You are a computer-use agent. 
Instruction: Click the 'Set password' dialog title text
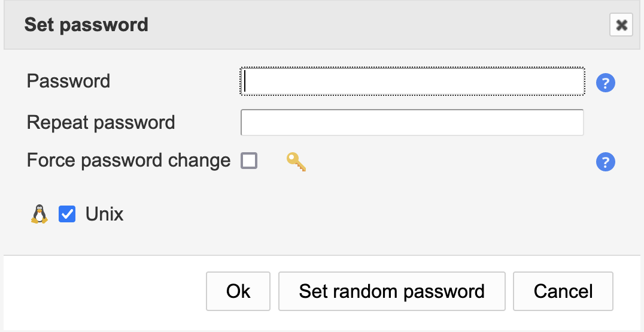86,25
